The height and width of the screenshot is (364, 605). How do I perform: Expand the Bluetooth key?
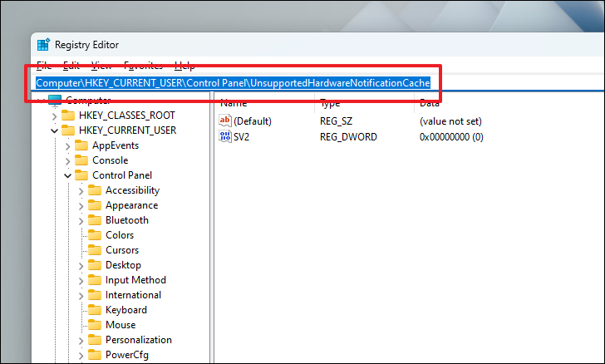(81, 221)
